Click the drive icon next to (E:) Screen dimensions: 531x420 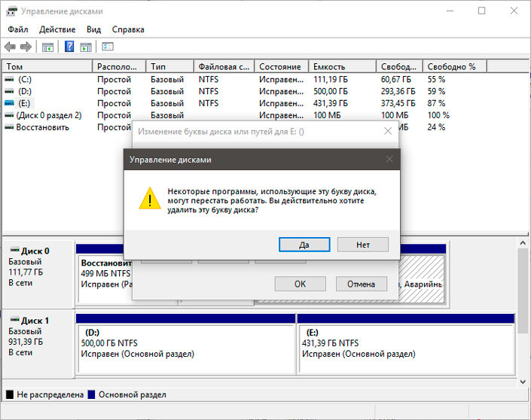click(x=10, y=103)
